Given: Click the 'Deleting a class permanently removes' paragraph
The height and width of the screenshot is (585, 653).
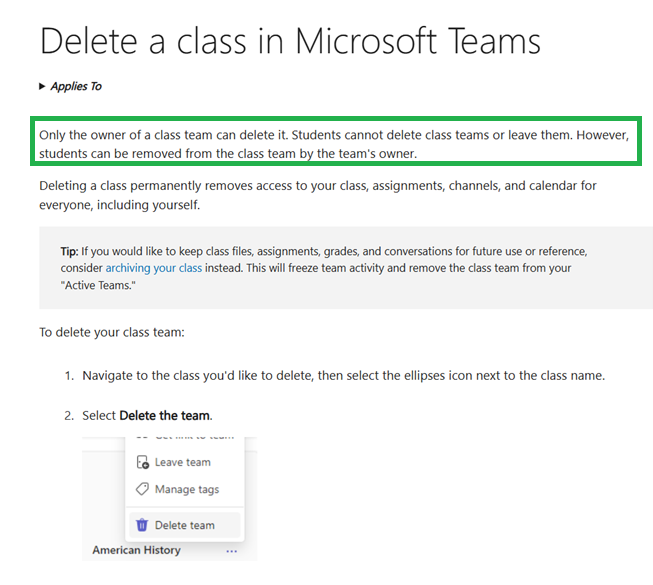Looking at the screenshot, I should [318, 195].
